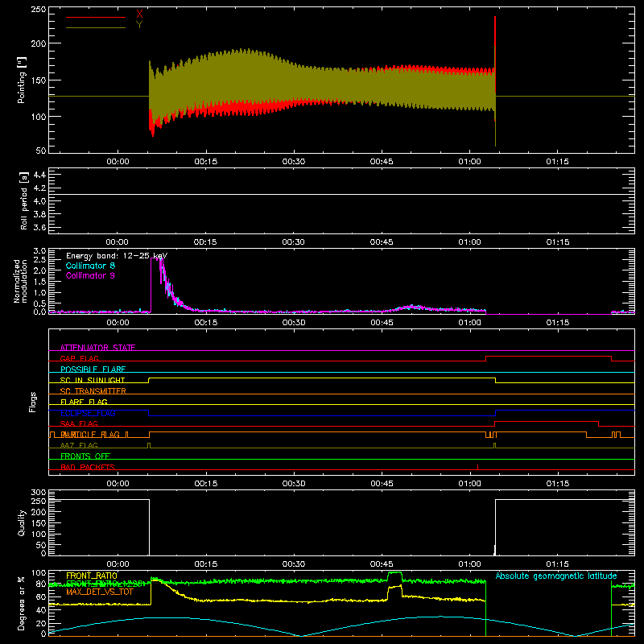Click the 4.4 tick label on Roll period axis
This screenshot has width=644, height=644.
click(39, 175)
